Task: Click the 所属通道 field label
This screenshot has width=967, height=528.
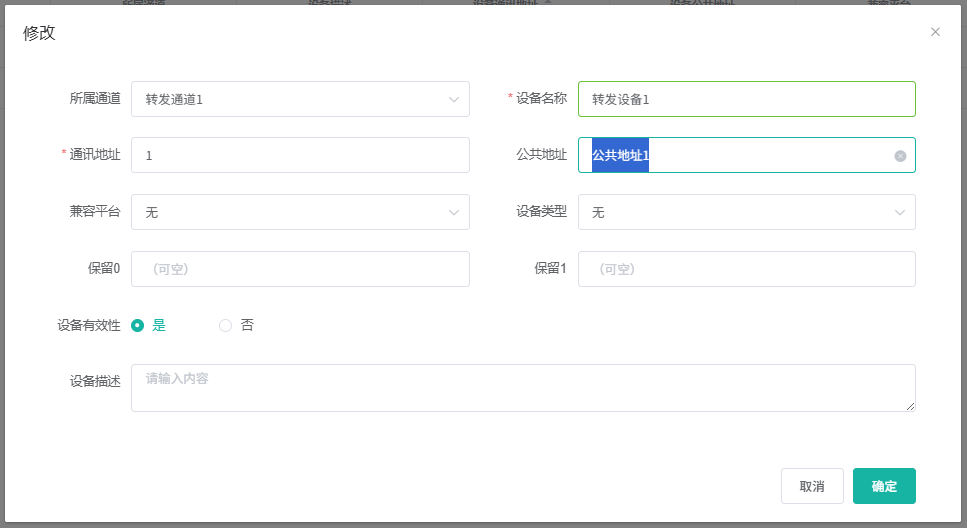Action: [95, 98]
